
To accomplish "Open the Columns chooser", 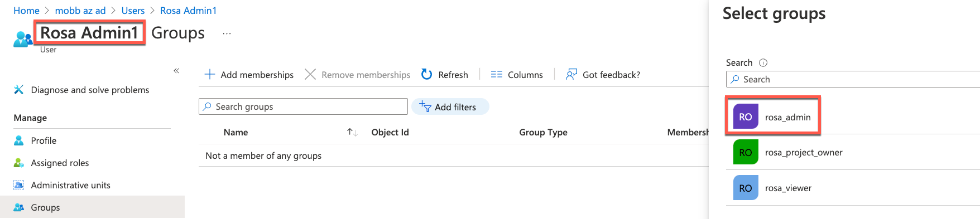I will point(517,75).
